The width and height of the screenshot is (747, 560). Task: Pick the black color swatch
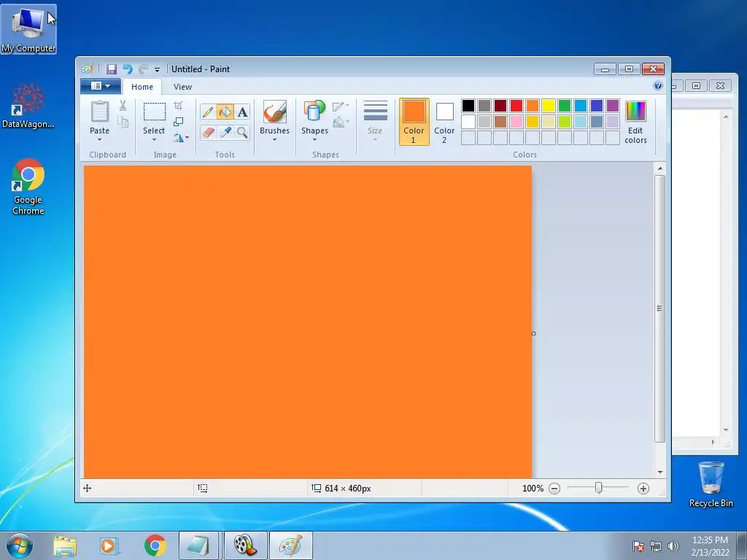coord(468,106)
